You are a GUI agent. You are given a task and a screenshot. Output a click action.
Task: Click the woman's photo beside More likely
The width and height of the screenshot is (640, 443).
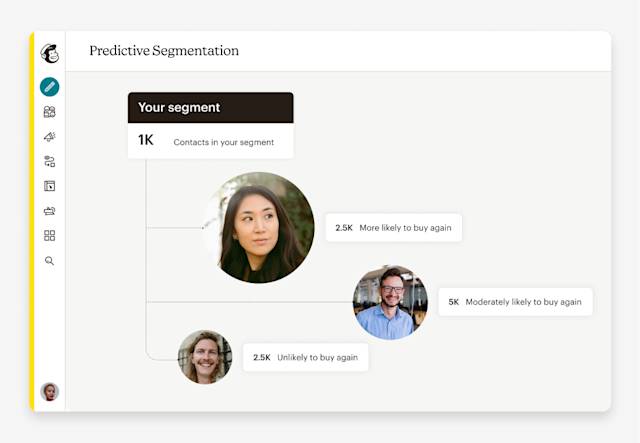[x=259, y=227]
